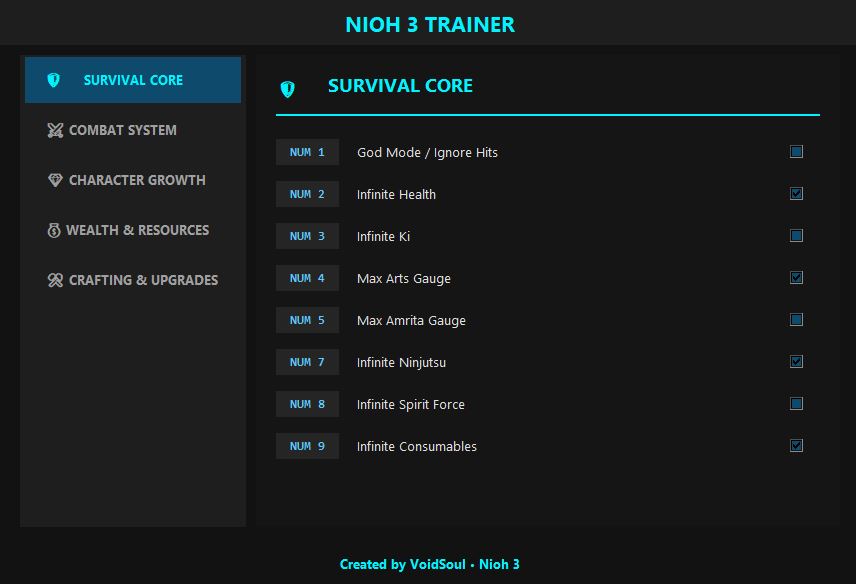Enable Infinite Spirit Force checkbox
Image resolution: width=856 pixels, height=584 pixels.
796,404
